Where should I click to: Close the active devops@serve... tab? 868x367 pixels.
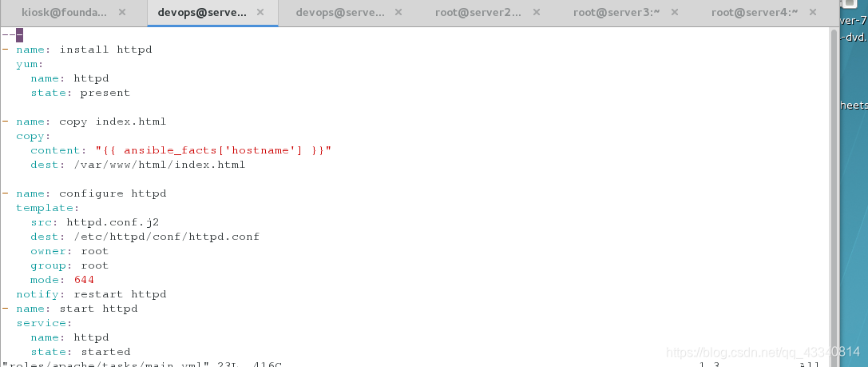[260, 12]
